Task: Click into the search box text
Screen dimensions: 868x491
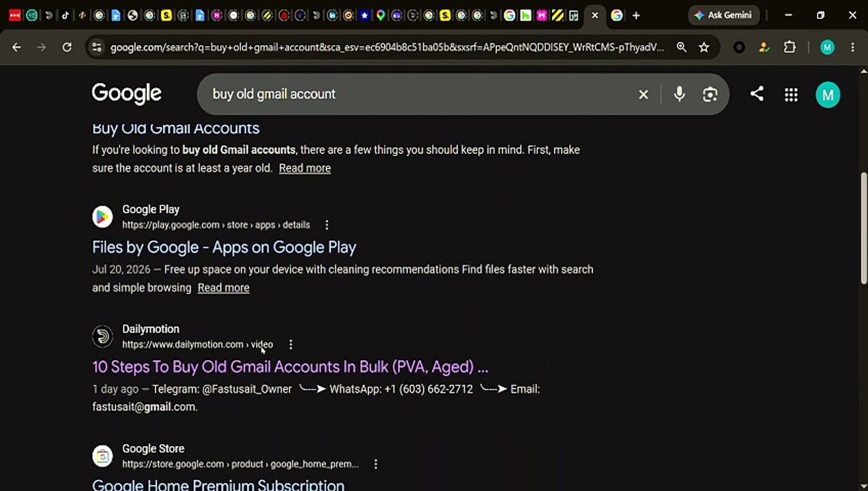Action: [274, 94]
